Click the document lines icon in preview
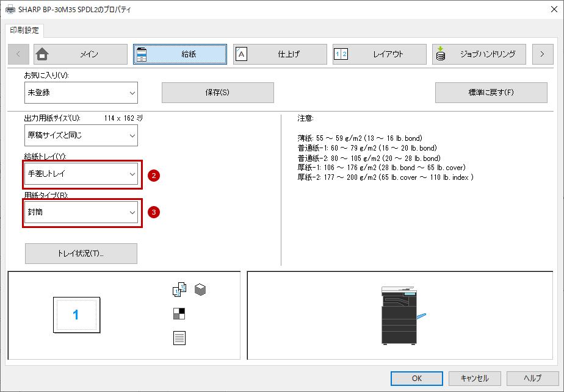This screenshot has height=392, width=564. [179, 338]
